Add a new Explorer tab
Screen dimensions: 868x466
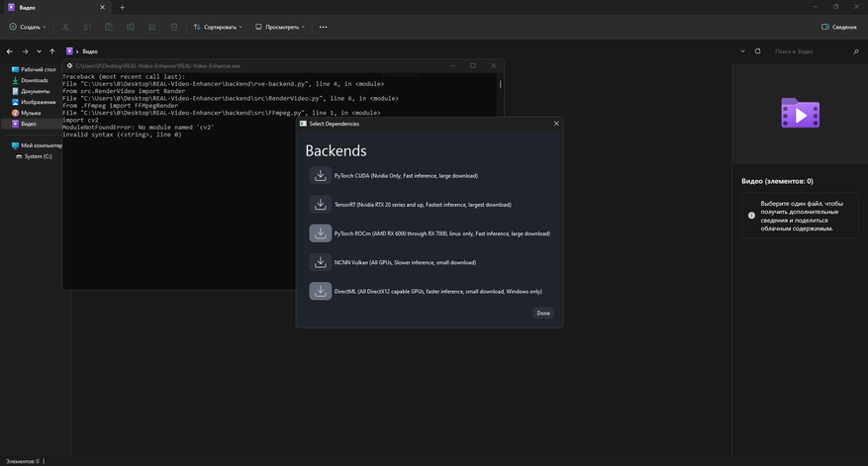click(123, 8)
